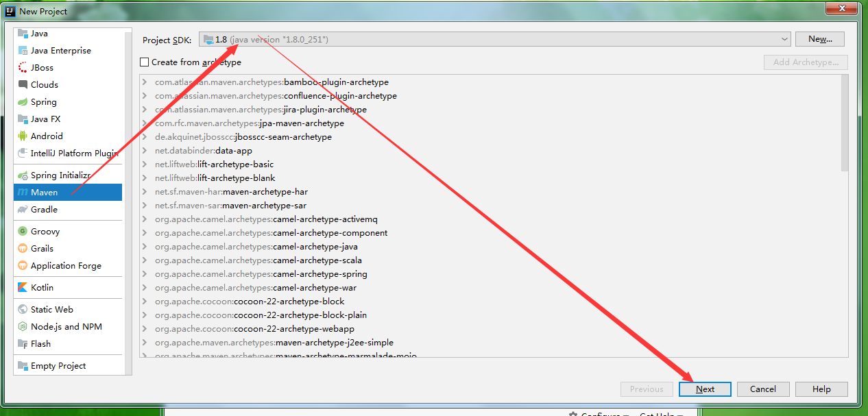Cancel the New Project dialog
Image resolution: width=868 pixels, height=416 pixels.
(x=763, y=389)
